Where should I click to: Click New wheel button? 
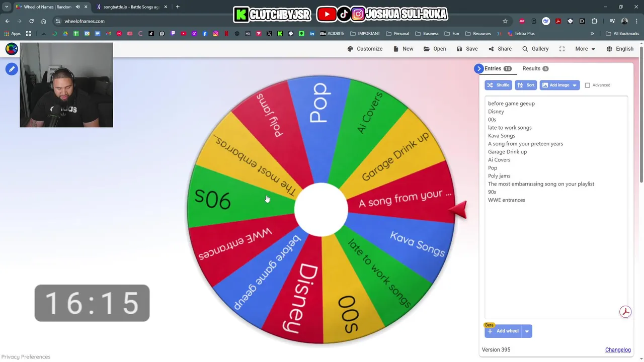tap(403, 49)
